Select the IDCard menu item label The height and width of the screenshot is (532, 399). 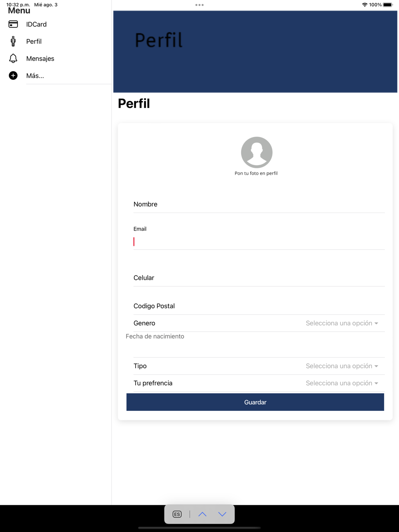36,24
